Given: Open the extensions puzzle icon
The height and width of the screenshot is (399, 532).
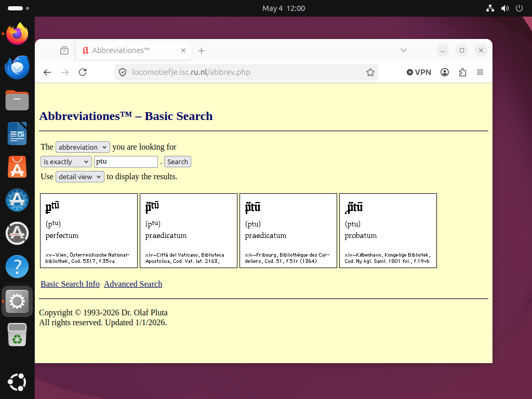Looking at the screenshot, I should pos(462,72).
